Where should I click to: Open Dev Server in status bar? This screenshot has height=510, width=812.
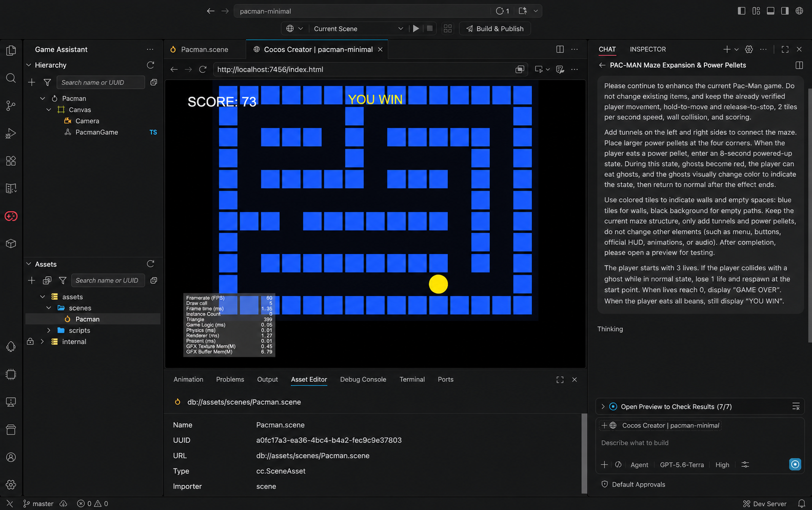point(765,504)
